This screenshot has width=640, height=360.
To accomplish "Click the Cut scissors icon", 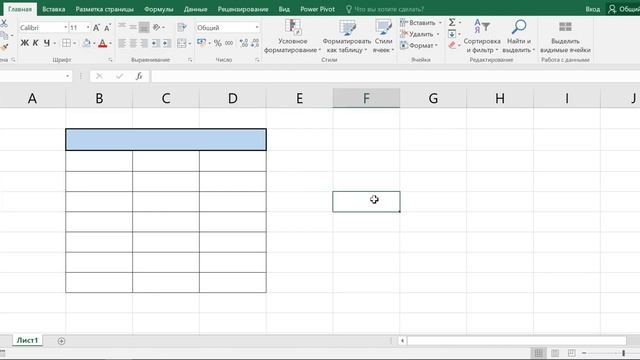I will [4, 23].
